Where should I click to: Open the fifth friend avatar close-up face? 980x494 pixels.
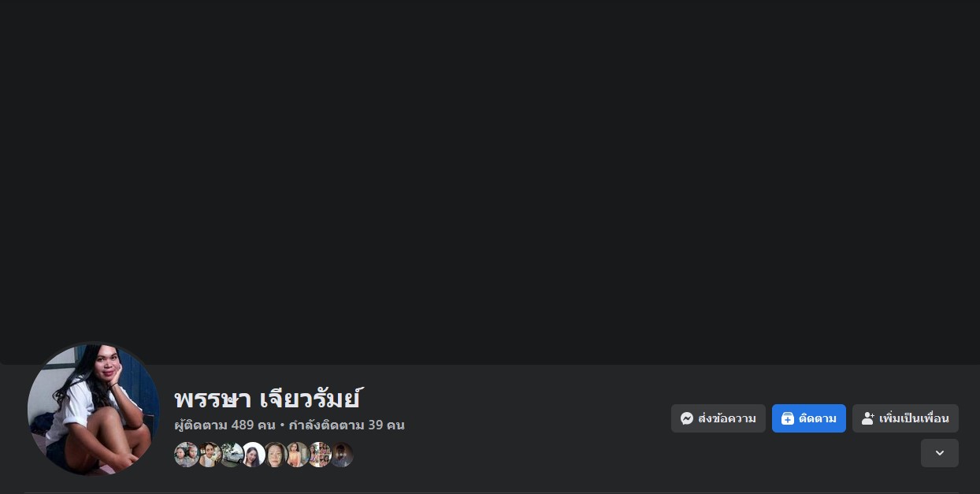click(275, 455)
